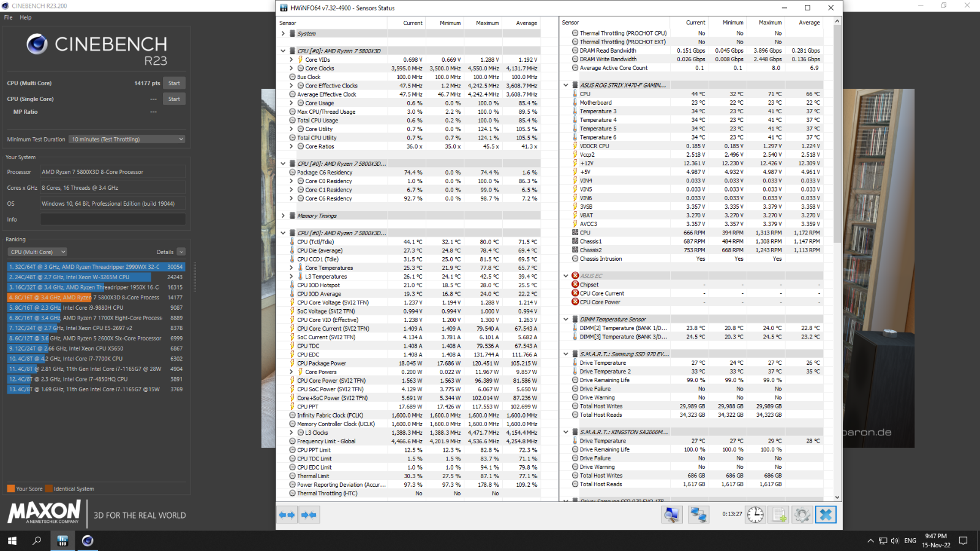The image size is (980, 551).
Task: Click the HWiNFO start logging document icon
Action: click(x=779, y=515)
